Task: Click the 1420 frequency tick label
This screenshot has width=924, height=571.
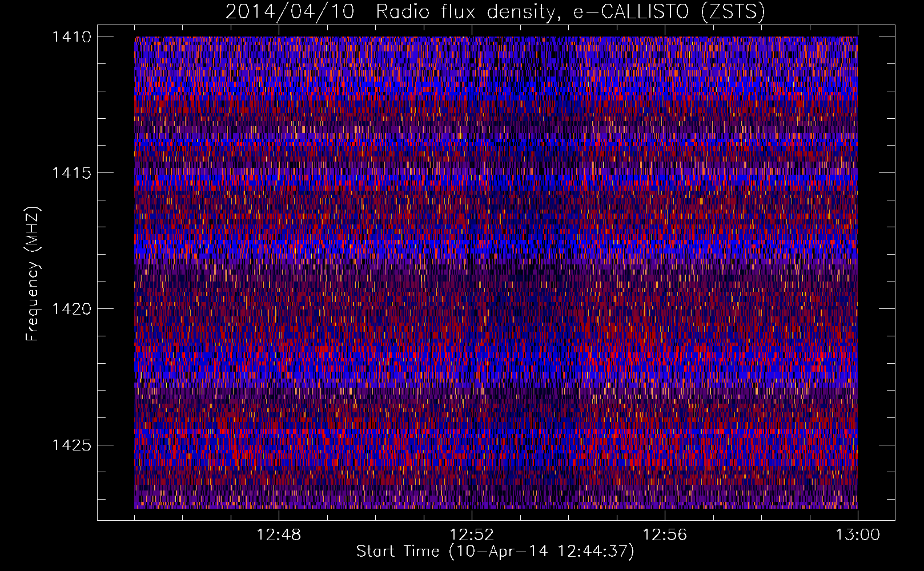Action: click(72, 309)
